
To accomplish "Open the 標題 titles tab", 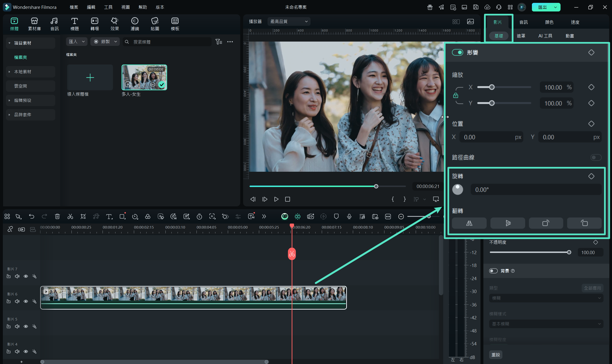I will tap(74, 24).
